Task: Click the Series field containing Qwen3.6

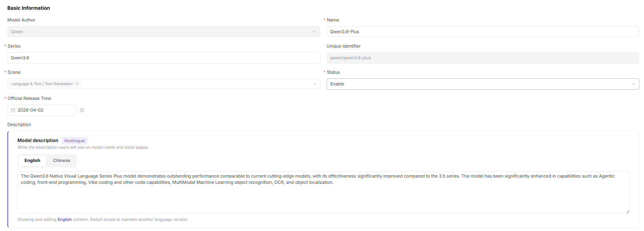Action: point(164,58)
